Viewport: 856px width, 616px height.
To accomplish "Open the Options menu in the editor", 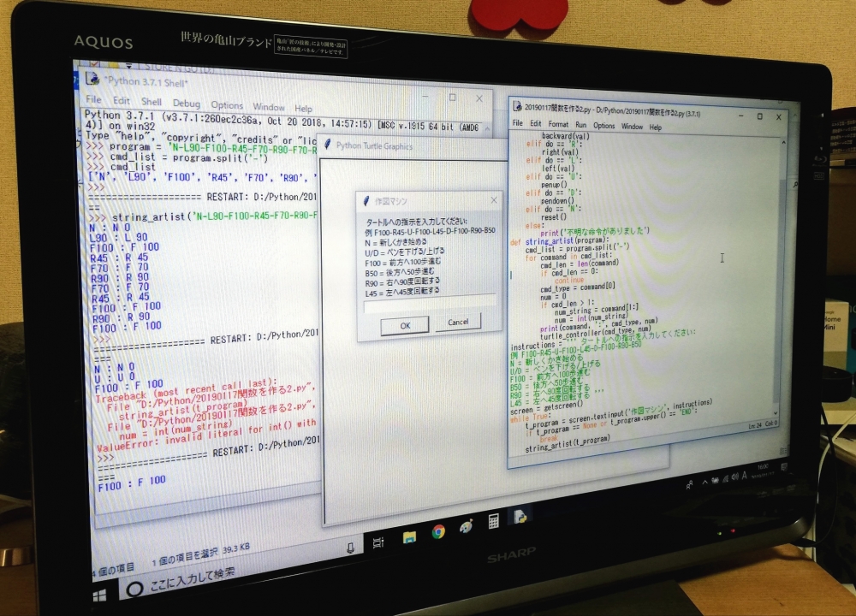I will coord(604,126).
